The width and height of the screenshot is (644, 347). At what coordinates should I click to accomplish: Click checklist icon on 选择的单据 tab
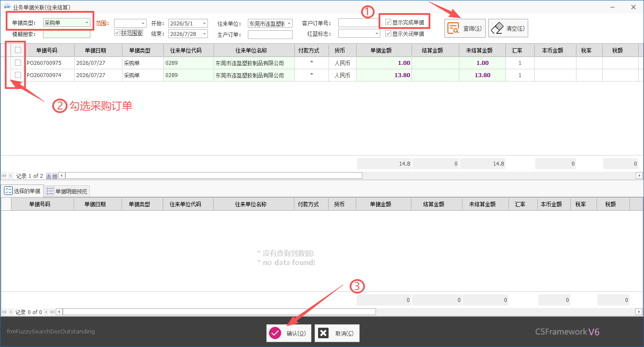pos(8,191)
